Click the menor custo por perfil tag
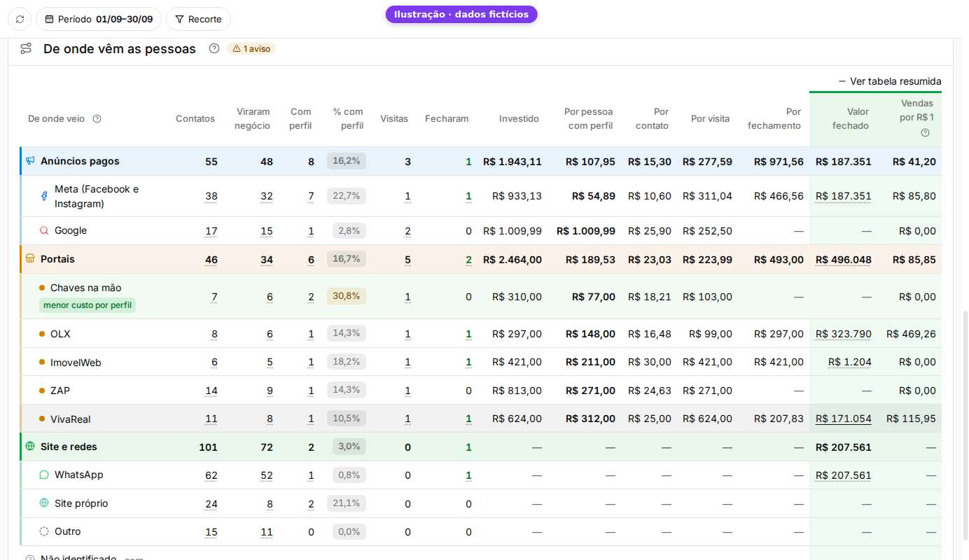 [88, 305]
